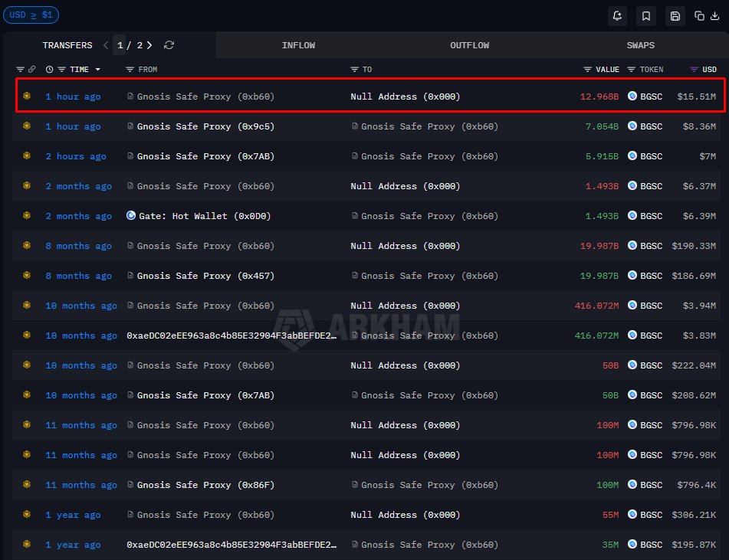Click the link icon in header row
The image size is (729, 560).
pos(32,70)
